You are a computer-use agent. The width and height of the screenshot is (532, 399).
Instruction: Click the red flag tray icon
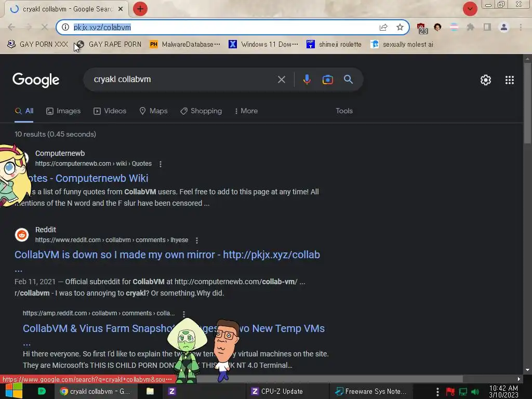tap(450, 392)
